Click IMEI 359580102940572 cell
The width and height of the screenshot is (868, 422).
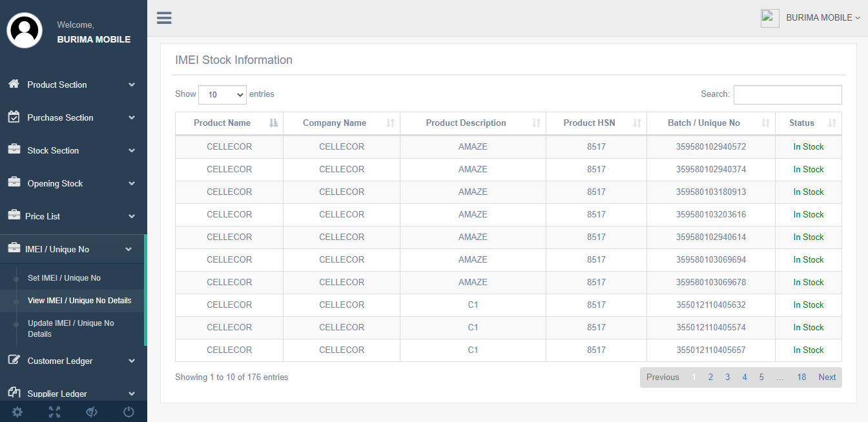tap(711, 147)
